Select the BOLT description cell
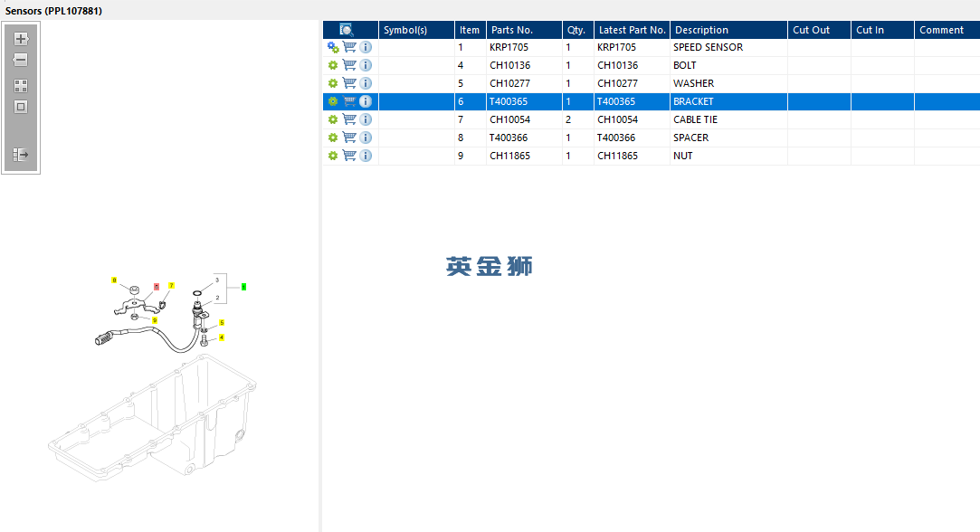This screenshot has width=980, height=532. pos(728,66)
